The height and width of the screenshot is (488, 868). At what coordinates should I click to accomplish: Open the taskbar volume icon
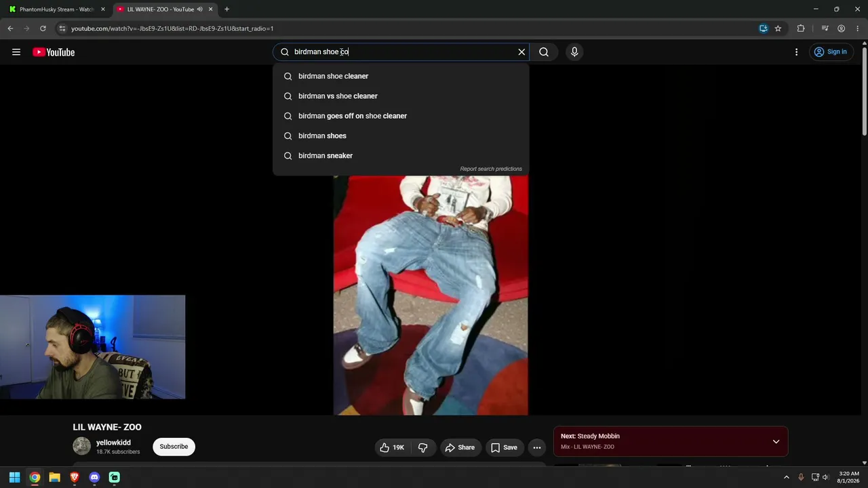pyautogui.click(x=825, y=477)
